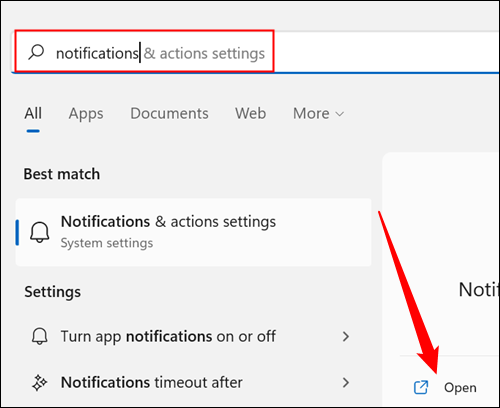
Task: Select the Web filter tab
Action: point(251,113)
